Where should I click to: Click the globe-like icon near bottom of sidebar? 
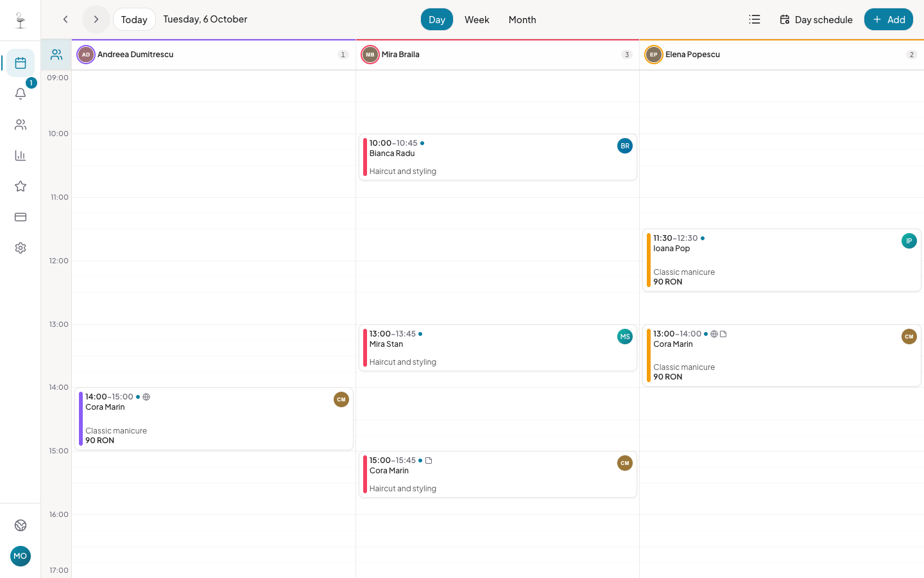21,525
